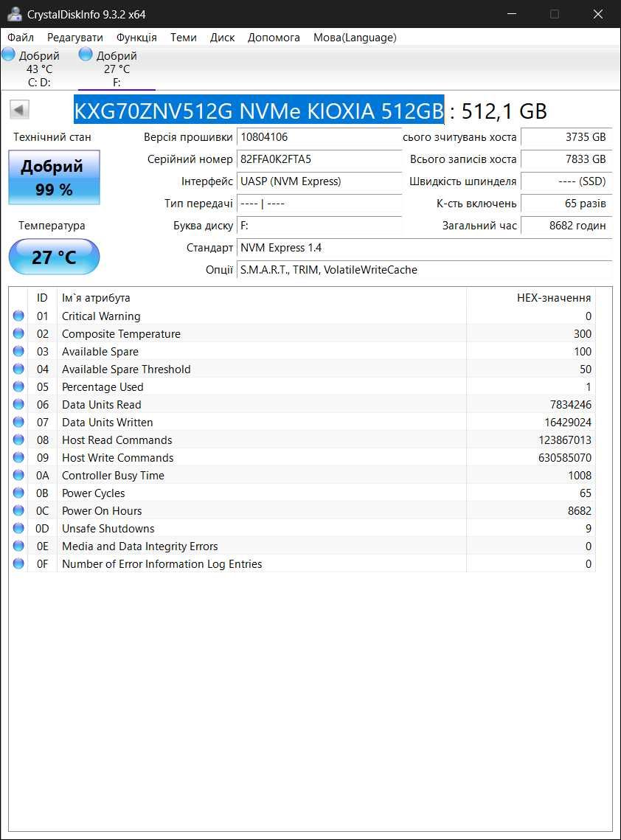Click the drive letter field F:

(x=319, y=226)
